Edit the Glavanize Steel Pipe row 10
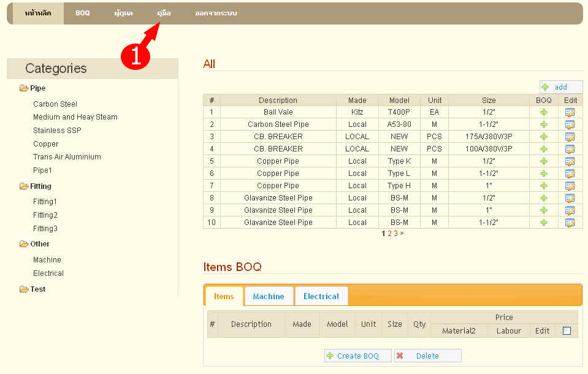This screenshot has height=374, width=588. click(x=570, y=223)
